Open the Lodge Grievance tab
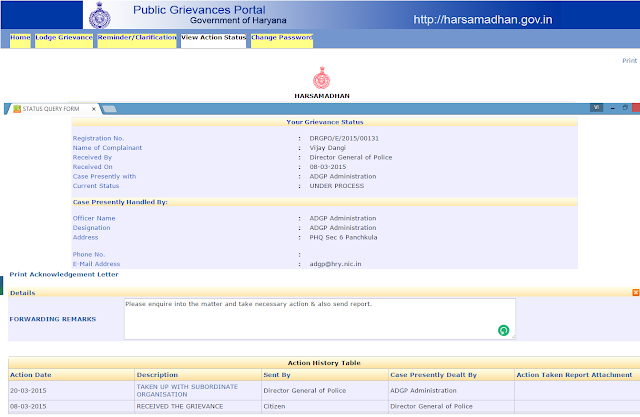 [x=64, y=41]
